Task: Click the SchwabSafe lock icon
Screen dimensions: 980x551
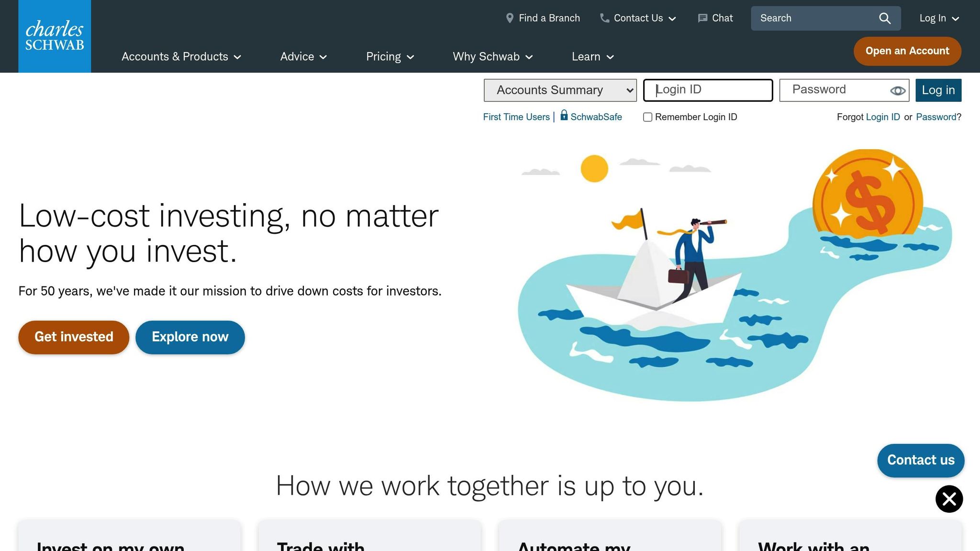Action: [564, 115]
